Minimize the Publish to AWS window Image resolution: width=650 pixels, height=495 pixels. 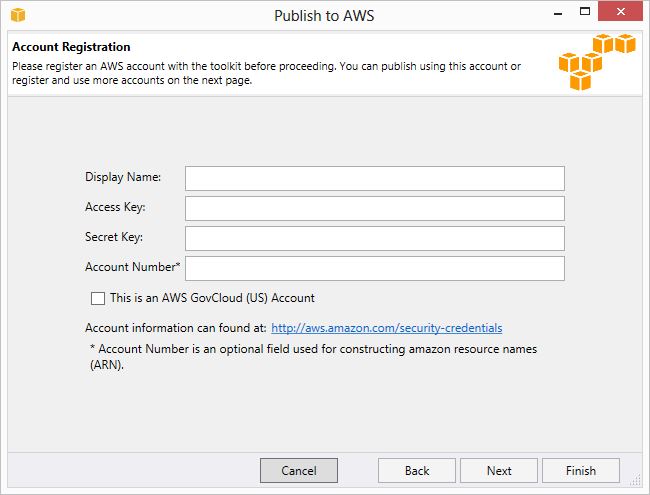coord(558,13)
